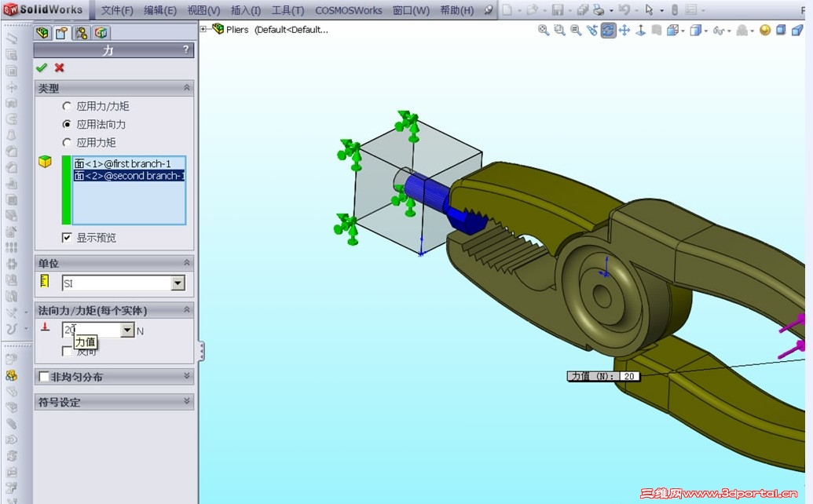Open the 插入(I) menu
Viewport: 813px width, 504px height.
coord(246,10)
